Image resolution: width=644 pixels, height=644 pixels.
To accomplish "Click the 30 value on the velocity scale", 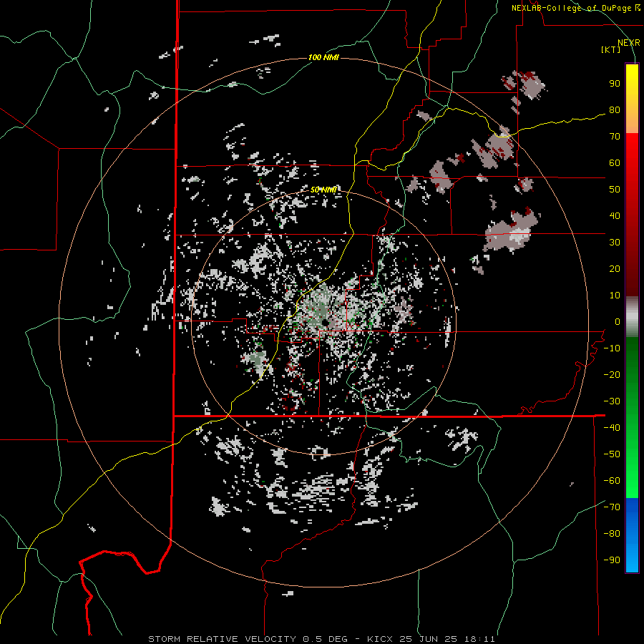I will [x=615, y=243].
